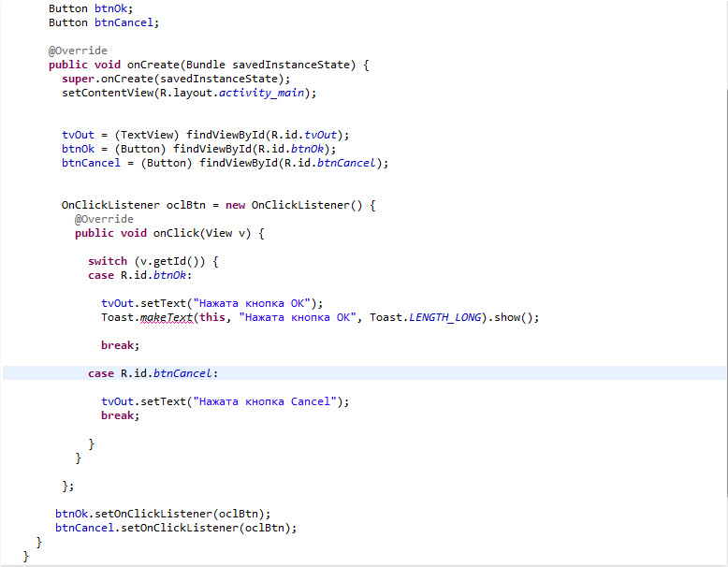Click the onClick(View v) method signature
Screen dimensions: 728x567
(x=201, y=233)
